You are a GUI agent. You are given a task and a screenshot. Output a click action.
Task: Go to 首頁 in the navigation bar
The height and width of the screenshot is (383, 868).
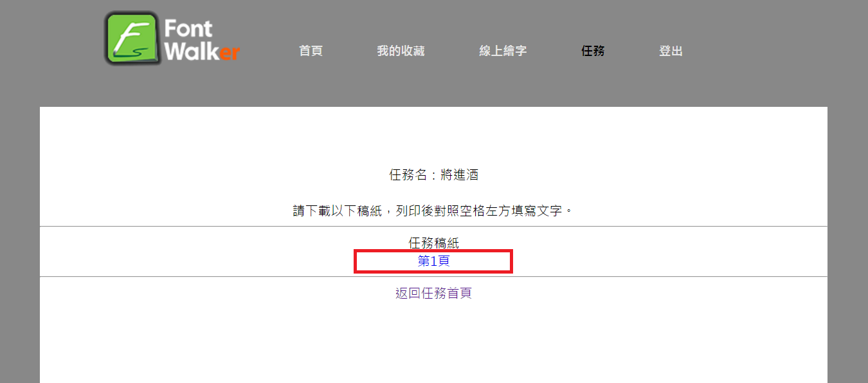pos(311,51)
